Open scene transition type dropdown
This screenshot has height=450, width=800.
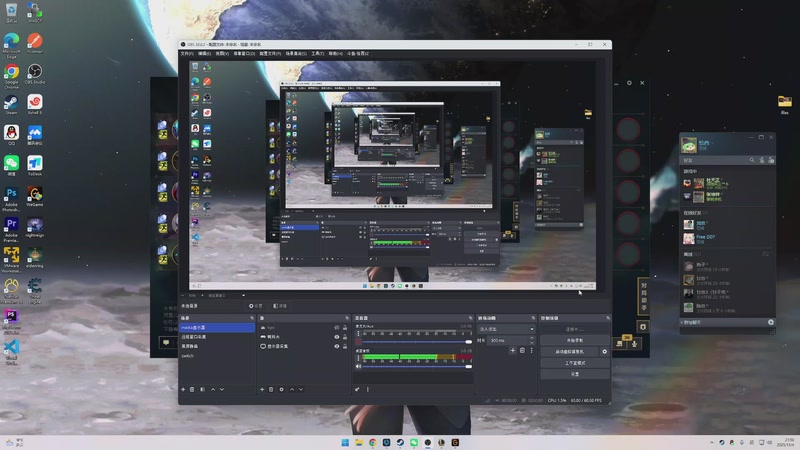[x=506, y=329]
